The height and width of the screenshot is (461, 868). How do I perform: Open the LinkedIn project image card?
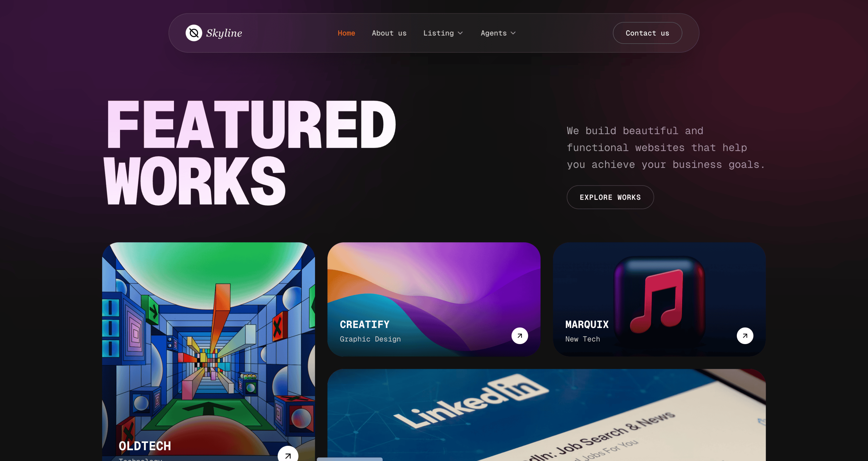tap(546, 415)
